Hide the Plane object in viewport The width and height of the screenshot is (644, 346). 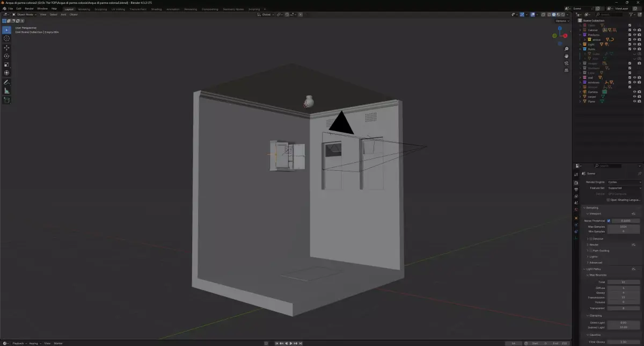coord(634,101)
